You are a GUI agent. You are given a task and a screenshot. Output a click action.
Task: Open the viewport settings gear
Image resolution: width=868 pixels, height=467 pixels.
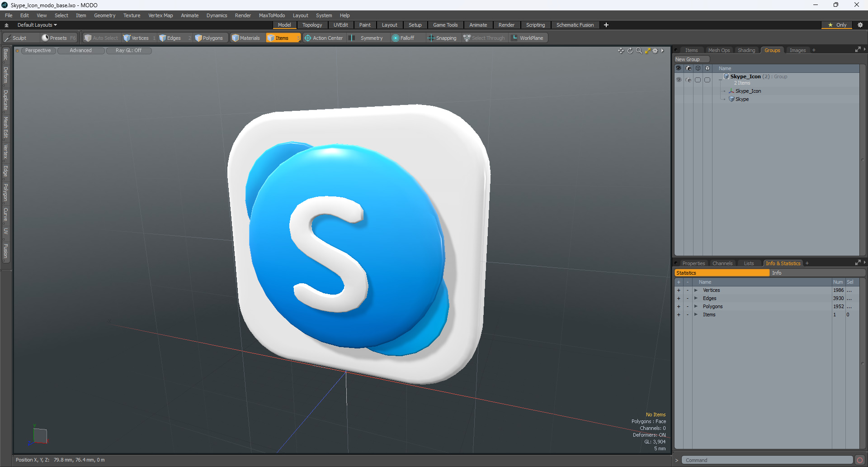[x=655, y=51]
